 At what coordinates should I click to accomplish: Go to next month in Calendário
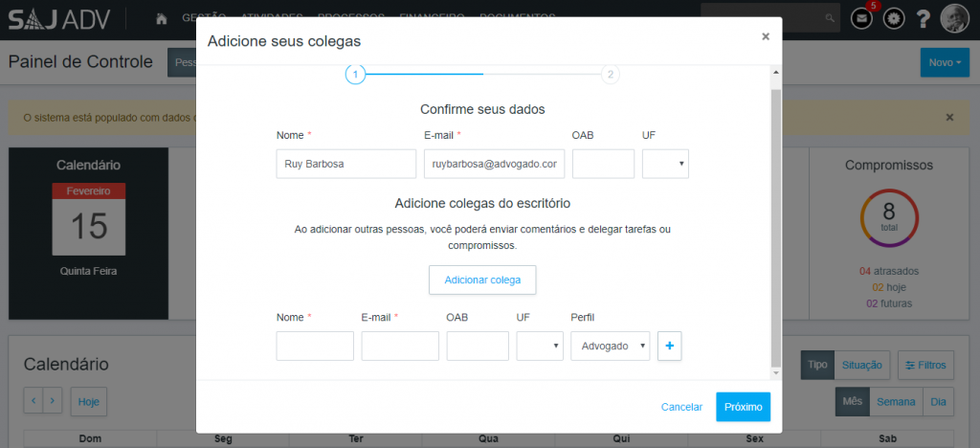tap(53, 400)
